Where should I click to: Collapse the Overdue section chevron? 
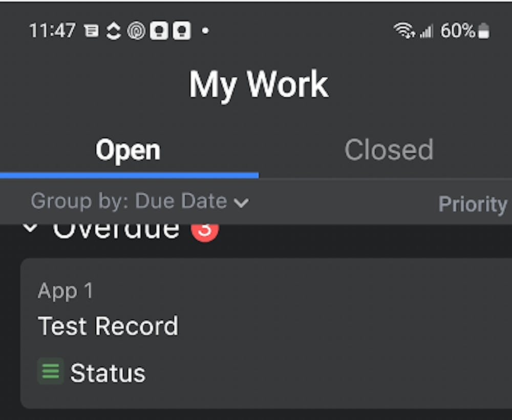pos(31,228)
